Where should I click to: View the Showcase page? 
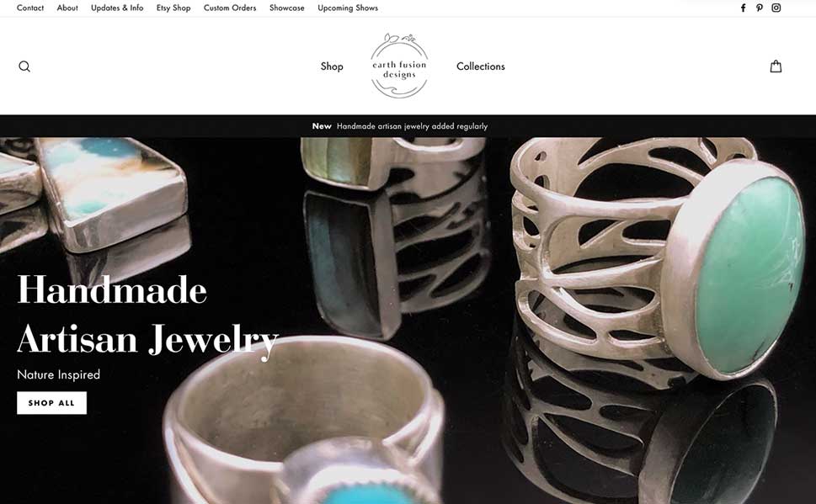pos(287,8)
